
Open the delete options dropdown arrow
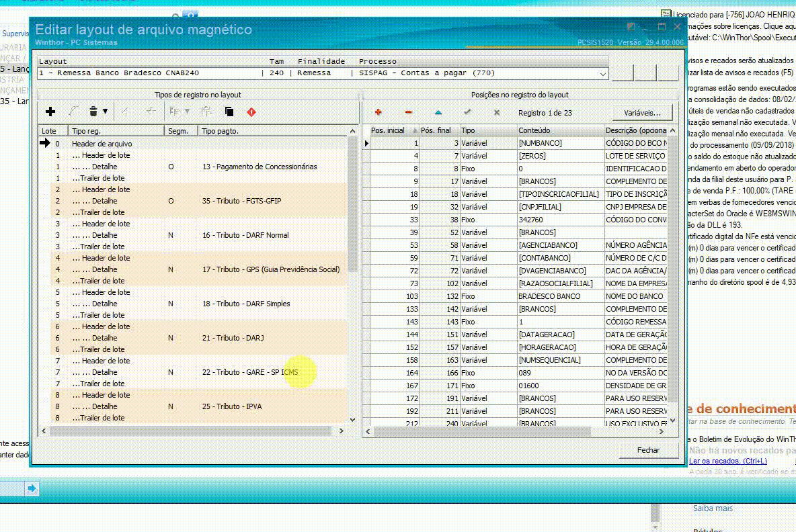coord(105,112)
